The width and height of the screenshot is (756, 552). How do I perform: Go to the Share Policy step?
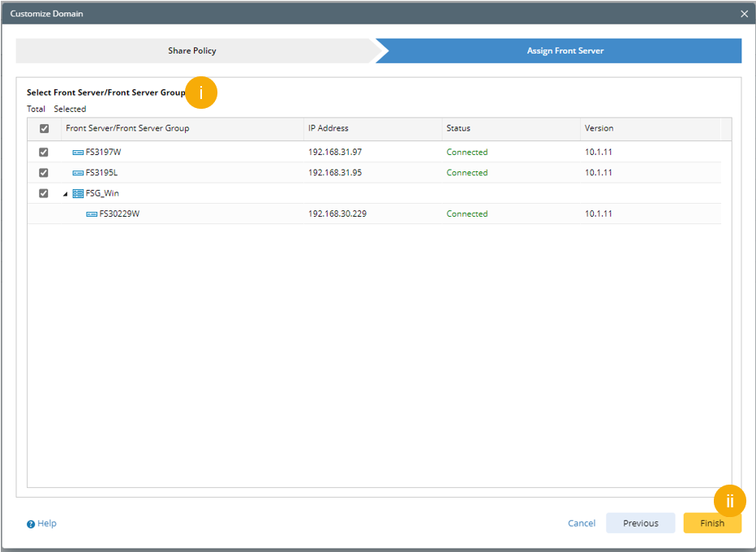click(x=192, y=50)
